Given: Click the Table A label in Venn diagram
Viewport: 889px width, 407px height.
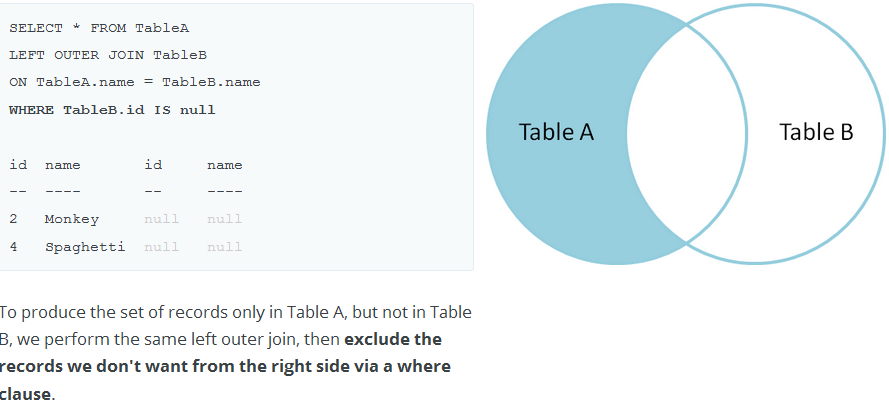Looking at the screenshot, I should click(x=556, y=132).
